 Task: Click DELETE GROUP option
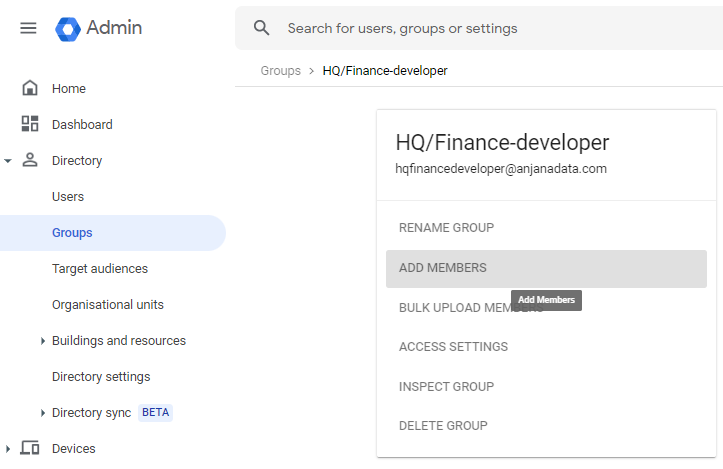coord(443,426)
